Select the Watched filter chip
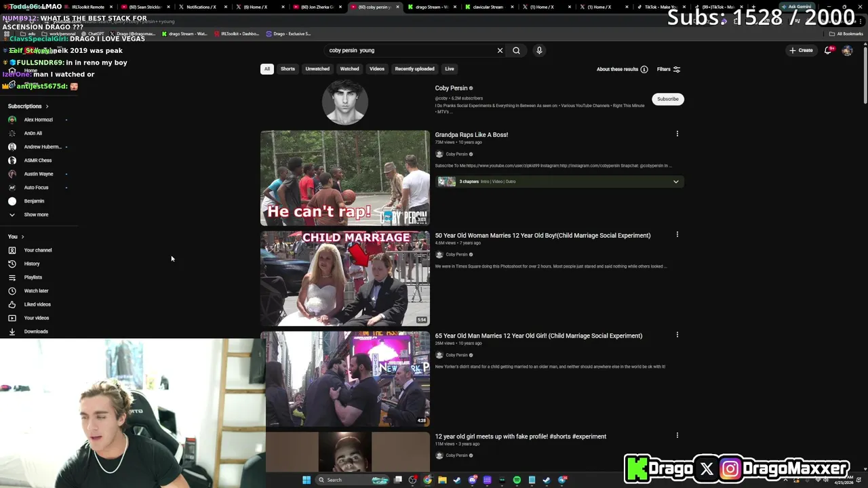The image size is (868, 488). coord(349,69)
